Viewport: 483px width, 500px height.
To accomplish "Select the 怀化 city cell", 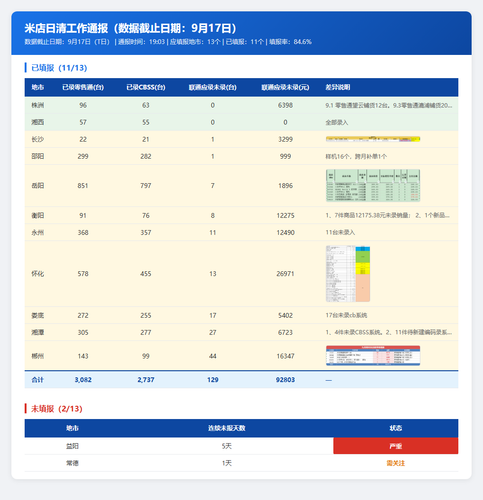I will (x=38, y=274).
